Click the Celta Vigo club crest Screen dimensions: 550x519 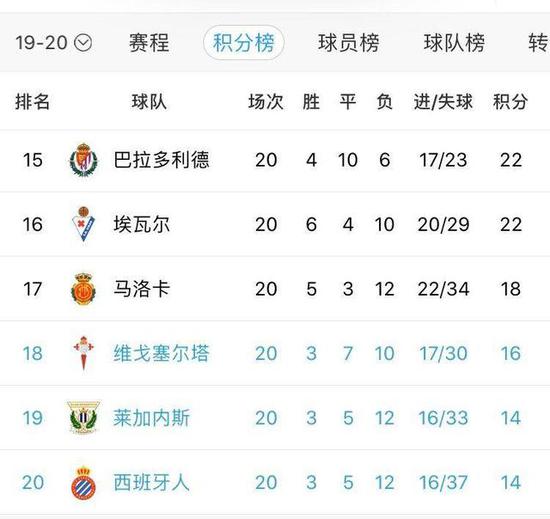pos(83,353)
